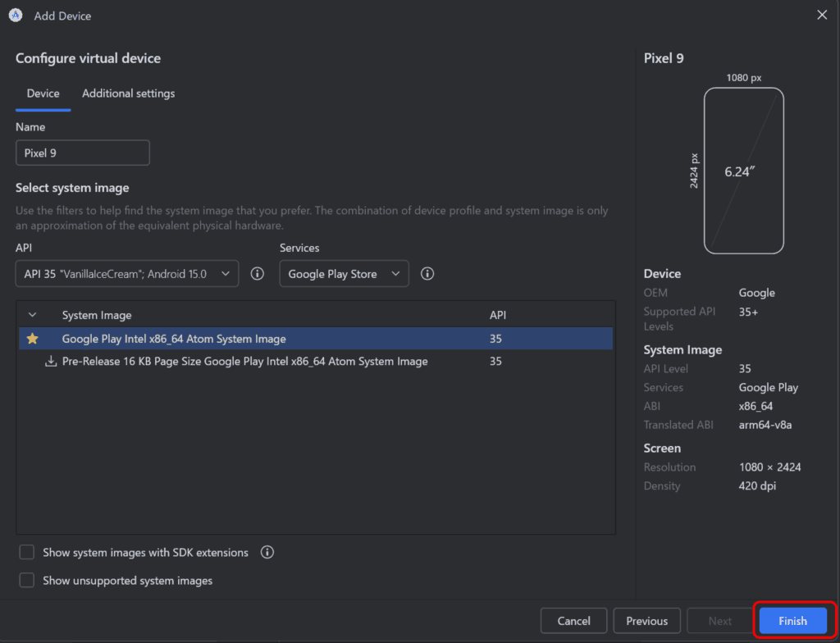The height and width of the screenshot is (643, 840).
Task: Click the Add Device window title
Action: point(62,16)
